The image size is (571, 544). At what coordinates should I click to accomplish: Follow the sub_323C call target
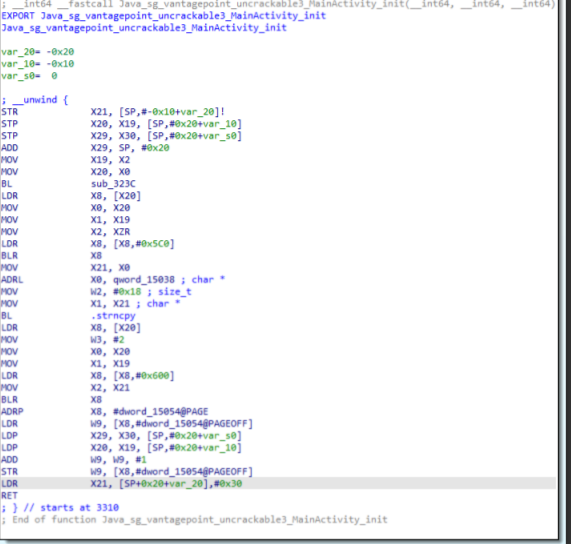click(113, 184)
